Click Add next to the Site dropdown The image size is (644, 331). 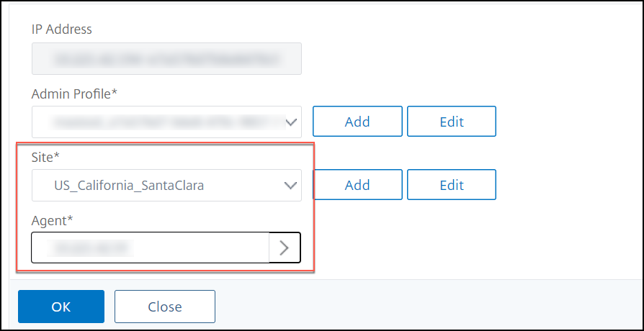tap(357, 185)
